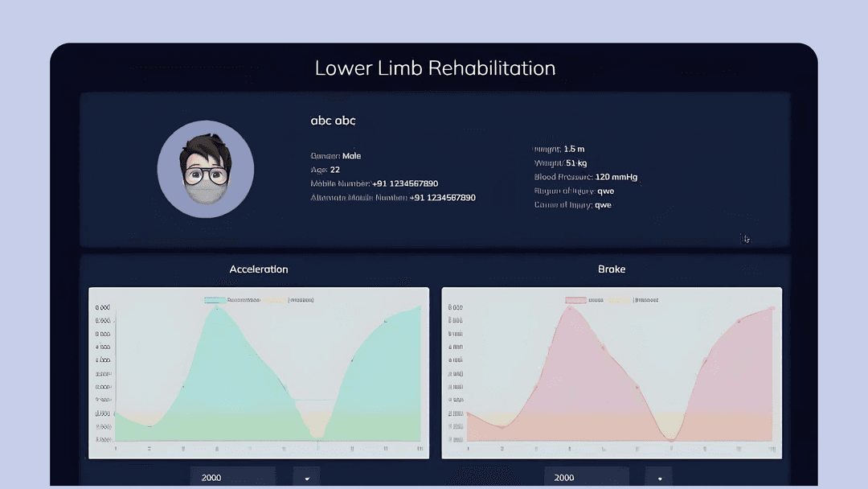The width and height of the screenshot is (868, 489).
Task: Select the Acceleration section header
Action: click(259, 269)
